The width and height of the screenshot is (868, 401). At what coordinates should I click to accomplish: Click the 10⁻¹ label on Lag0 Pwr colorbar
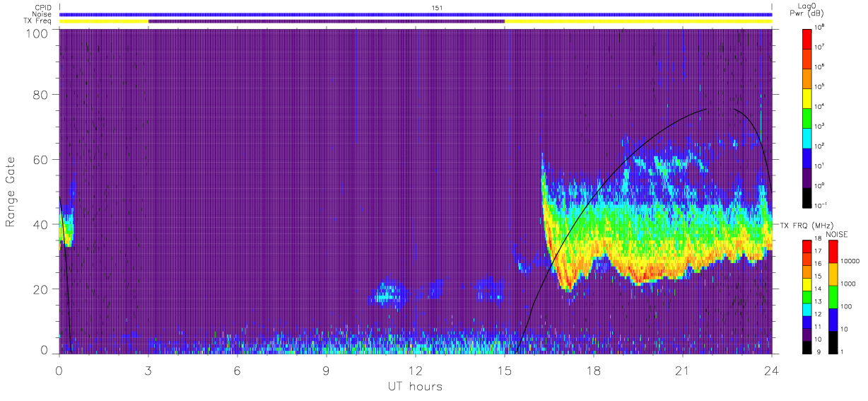coord(821,205)
